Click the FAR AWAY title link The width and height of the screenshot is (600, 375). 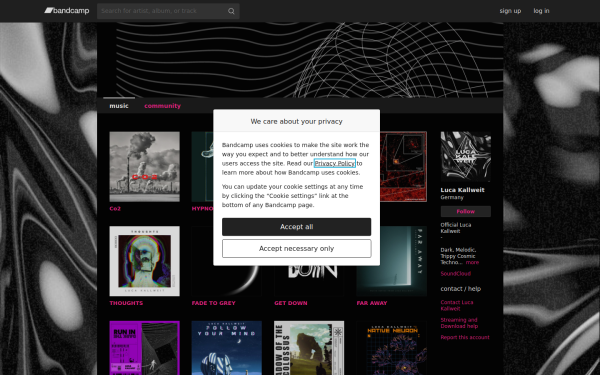click(x=372, y=303)
